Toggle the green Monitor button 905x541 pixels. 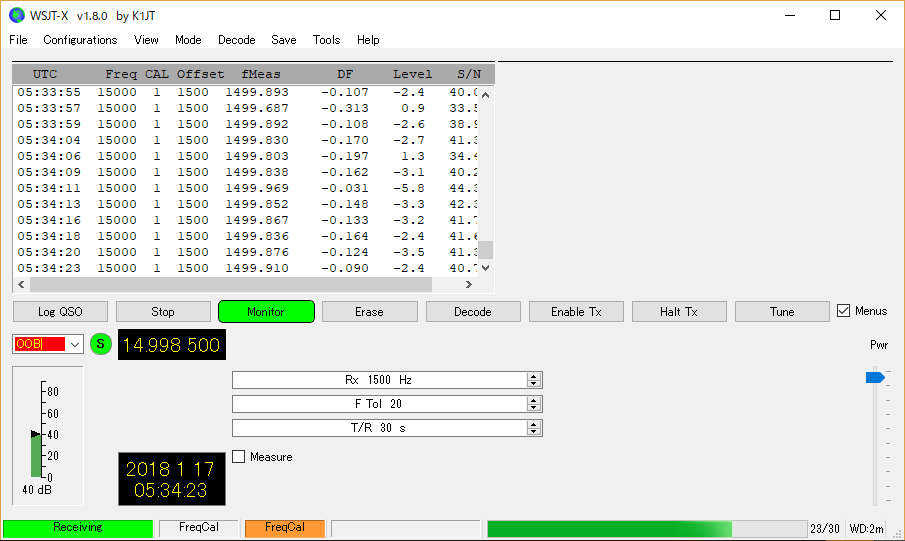(266, 312)
